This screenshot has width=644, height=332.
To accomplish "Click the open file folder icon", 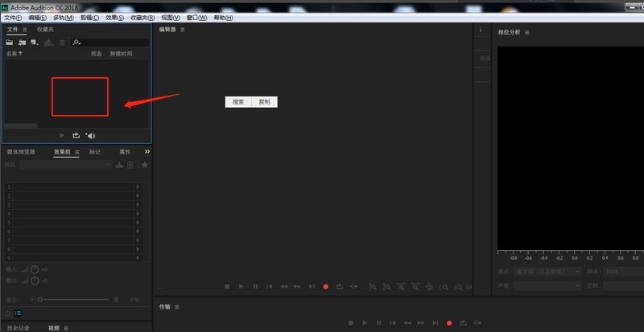I will [10, 42].
